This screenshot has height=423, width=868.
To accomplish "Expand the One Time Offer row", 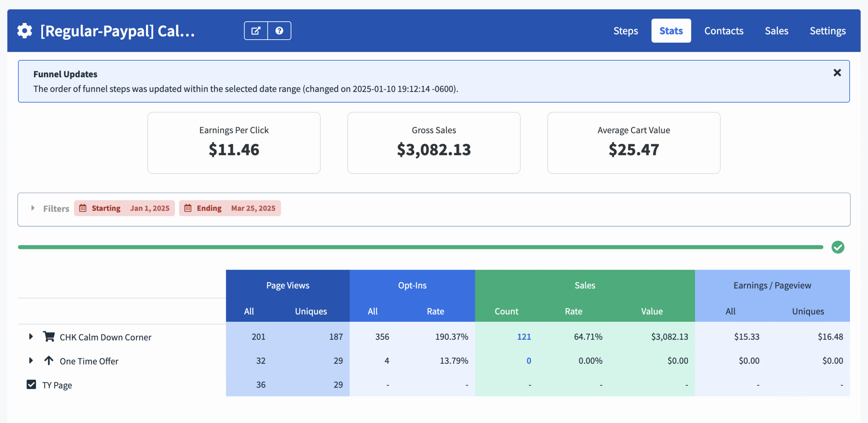I will coord(31,360).
